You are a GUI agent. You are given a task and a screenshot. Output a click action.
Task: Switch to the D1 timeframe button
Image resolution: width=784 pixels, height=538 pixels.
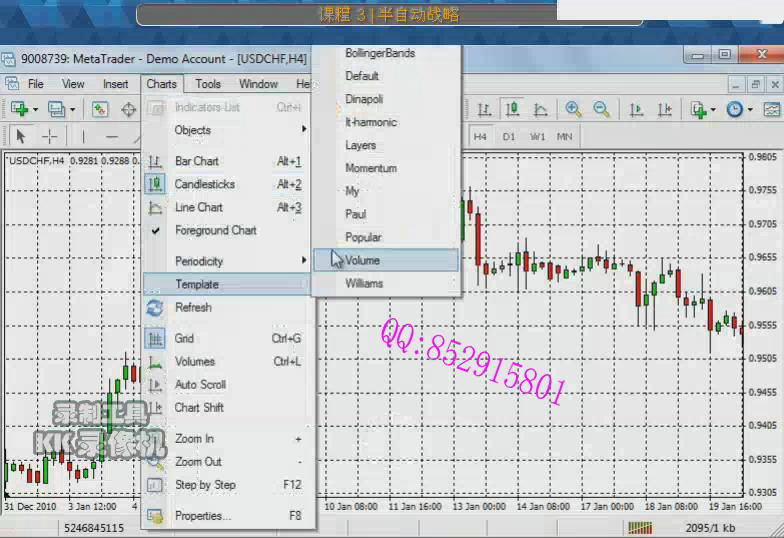tap(509, 136)
